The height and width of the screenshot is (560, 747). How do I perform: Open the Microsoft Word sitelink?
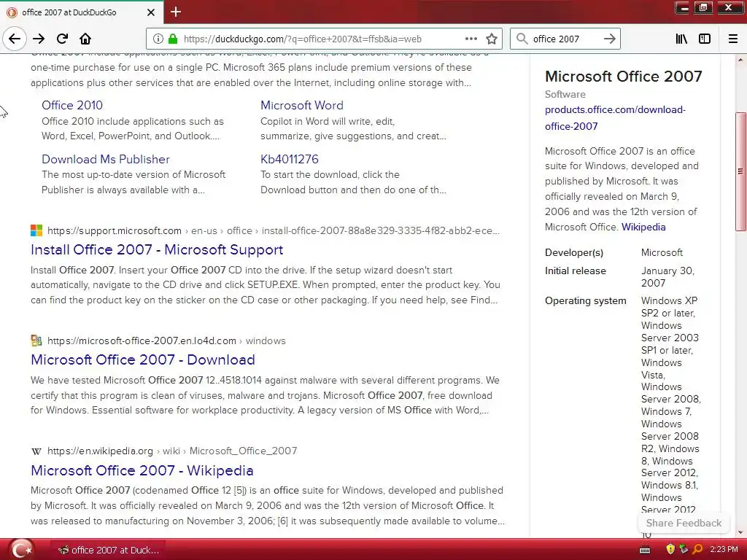click(x=301, y=105)
